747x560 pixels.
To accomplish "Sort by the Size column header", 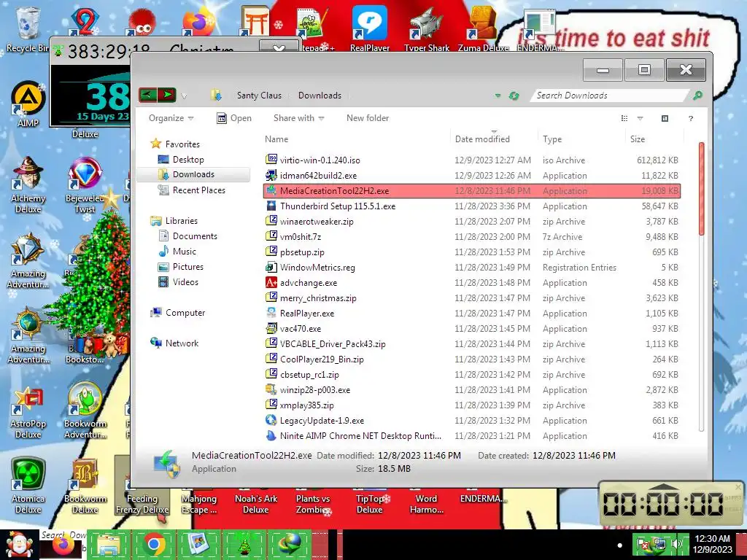I will tap(638, 139).
